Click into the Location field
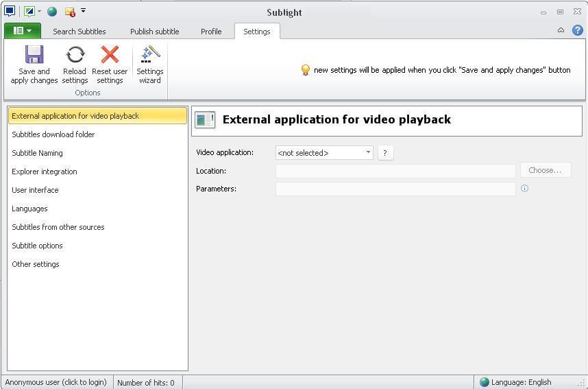This screenshot has height=389, width=588. [x=395, y=171]
